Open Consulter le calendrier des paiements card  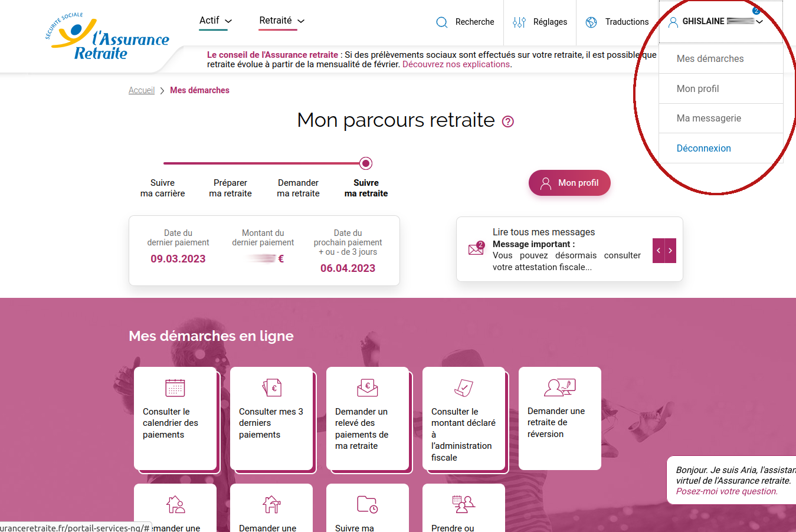pyautogui.click(x=175, y=418)
